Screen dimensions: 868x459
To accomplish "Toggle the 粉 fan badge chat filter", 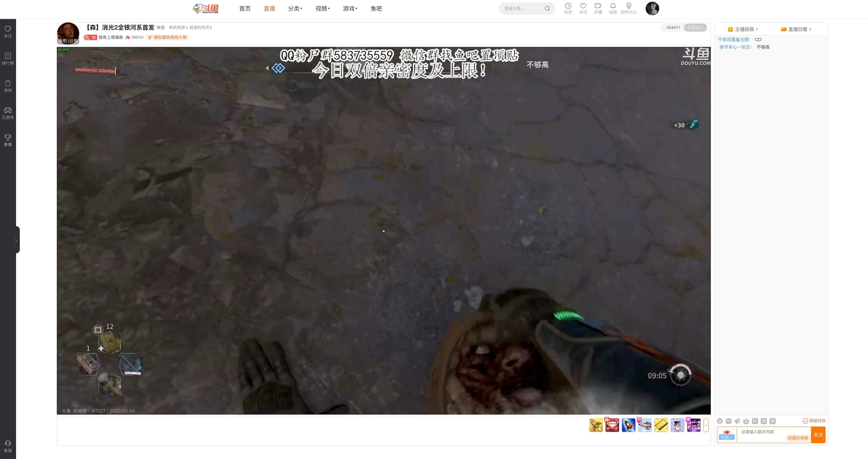I will click(x=755, y=421).
